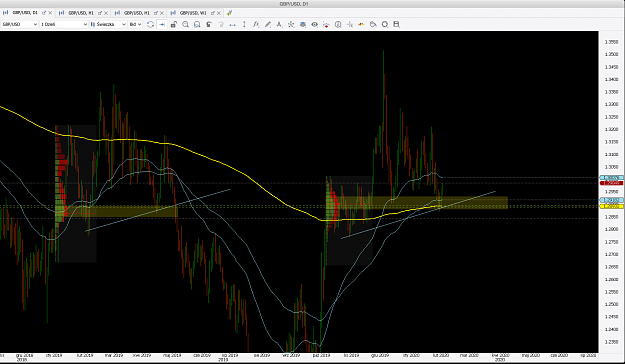Open the fx indicators menu
Image resolution: width=625 pixels, height=364 pixels.
256,24
